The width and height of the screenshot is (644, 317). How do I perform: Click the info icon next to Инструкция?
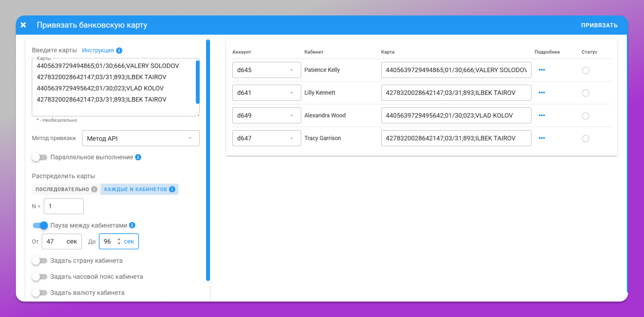tap(119, 50)
